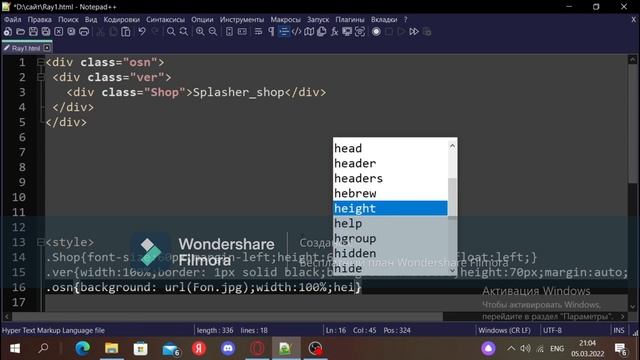The image size is (640, 360).
Task: Create a new file from toolbar
Action: coord(8,31)
